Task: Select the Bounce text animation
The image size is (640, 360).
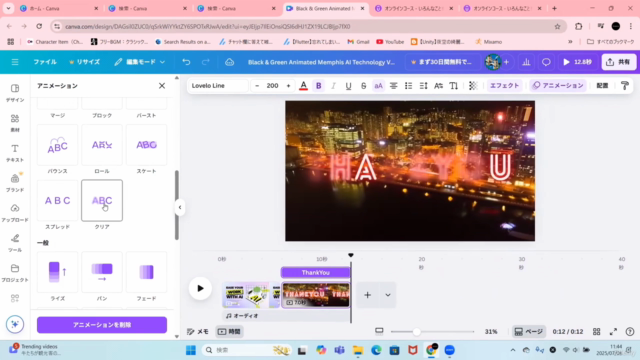Action: pos(58,145)
